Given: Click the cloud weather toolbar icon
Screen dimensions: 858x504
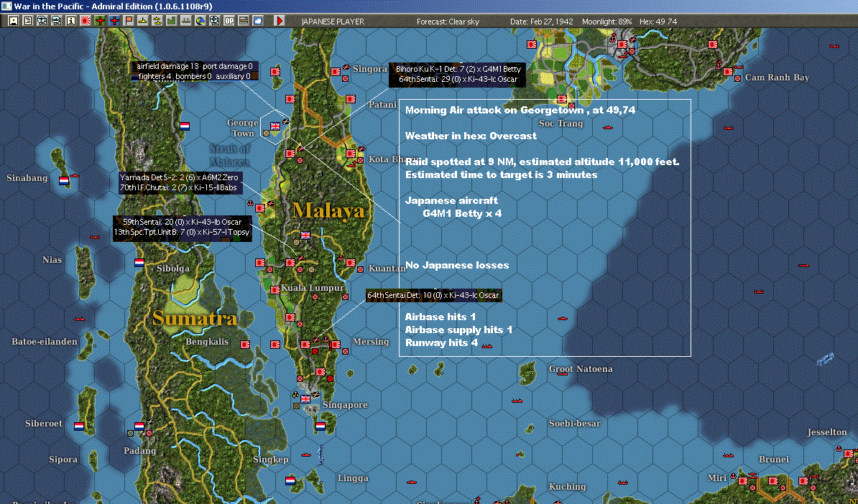Looking at the screenshot, I should point(257,21).
